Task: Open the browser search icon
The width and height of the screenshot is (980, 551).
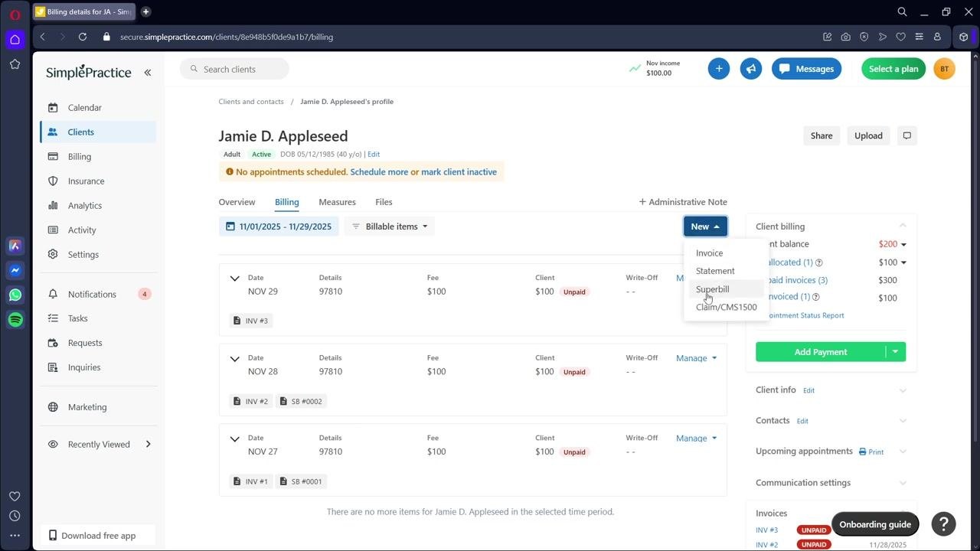Action: (x=902, y=11)
